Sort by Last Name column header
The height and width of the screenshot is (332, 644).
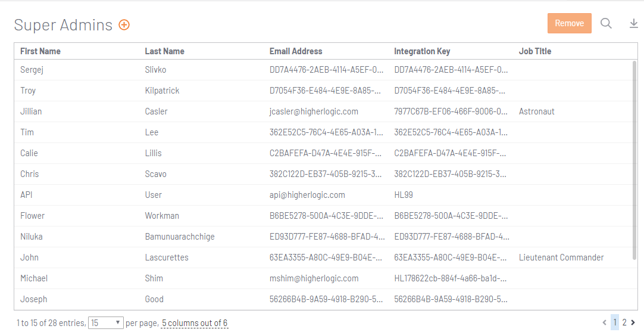[x=165, y=51]
